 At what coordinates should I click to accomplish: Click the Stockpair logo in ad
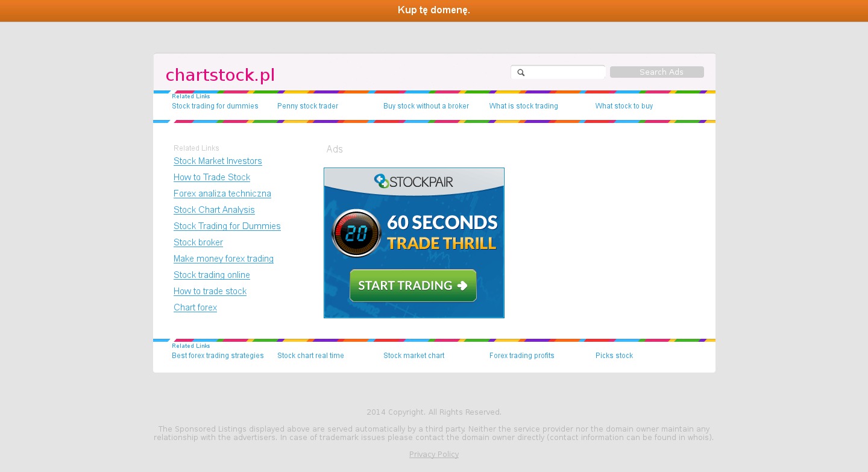pyautogui.click(x=414, y=181)
